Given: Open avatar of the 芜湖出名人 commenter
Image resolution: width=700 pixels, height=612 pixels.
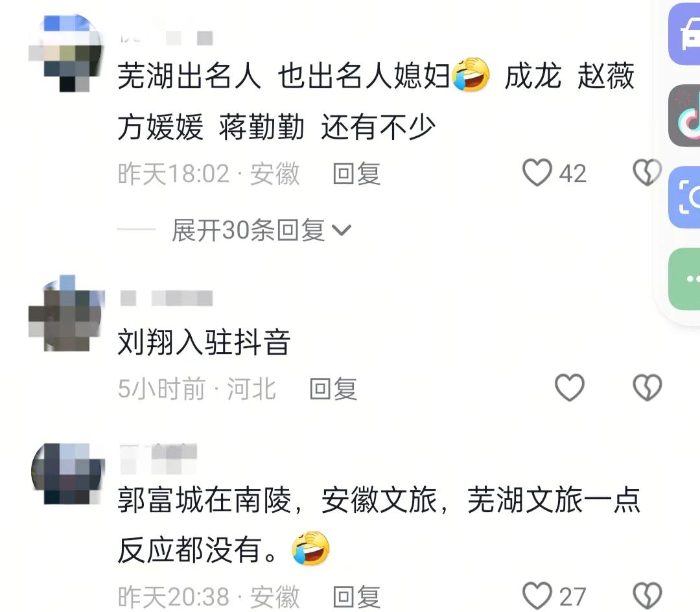Looking at the screenshot, I should 66,53.
